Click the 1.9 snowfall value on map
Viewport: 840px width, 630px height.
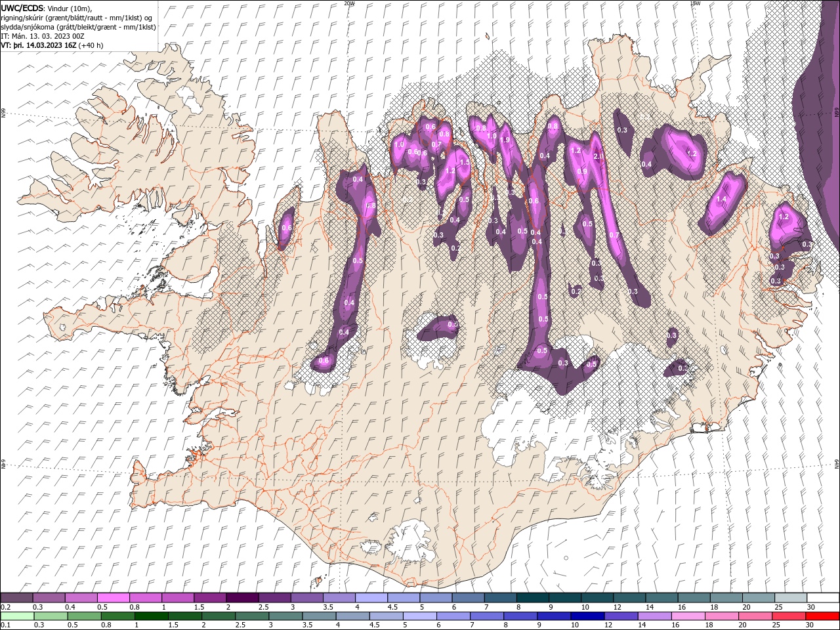click(505, 140)
